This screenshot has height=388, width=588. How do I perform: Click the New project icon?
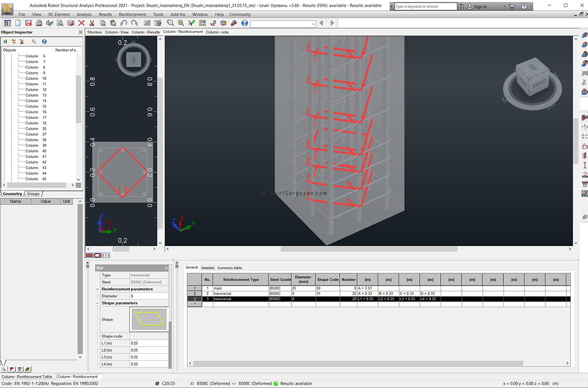18,23
